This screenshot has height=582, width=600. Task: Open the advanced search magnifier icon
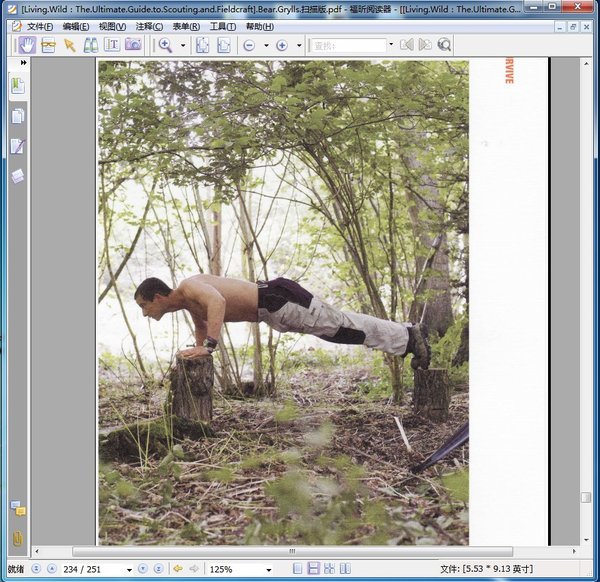(444, 45)
